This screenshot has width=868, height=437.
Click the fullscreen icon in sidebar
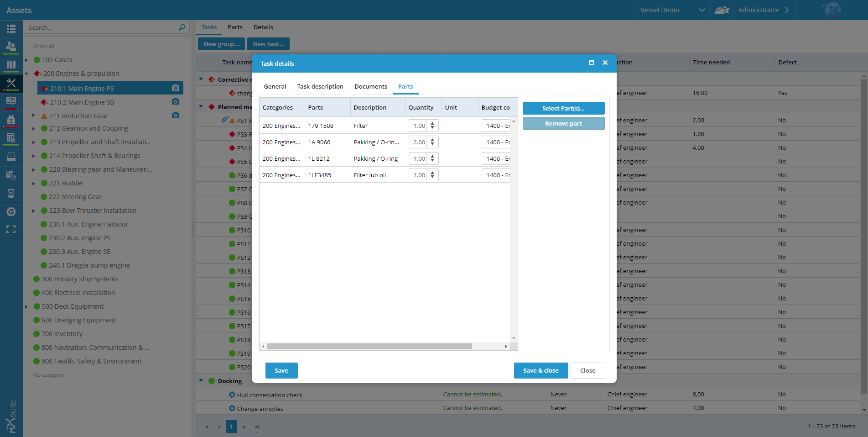tap(11, 230)
